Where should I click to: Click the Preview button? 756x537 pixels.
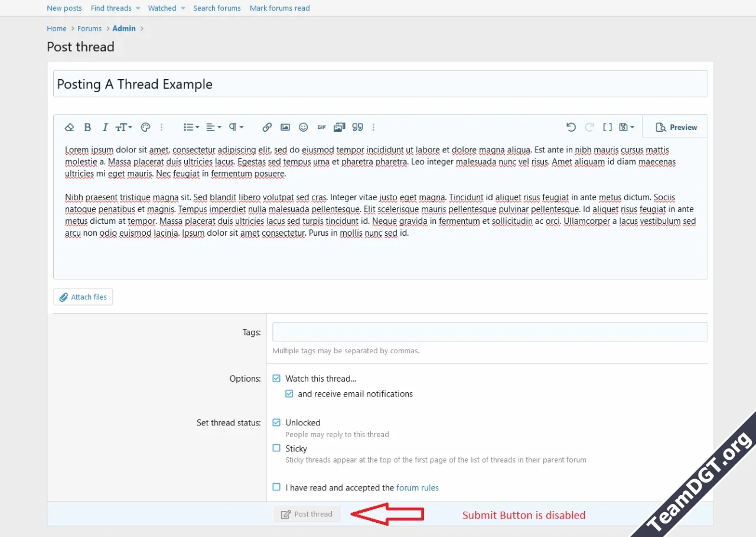[x=676, y=127]
